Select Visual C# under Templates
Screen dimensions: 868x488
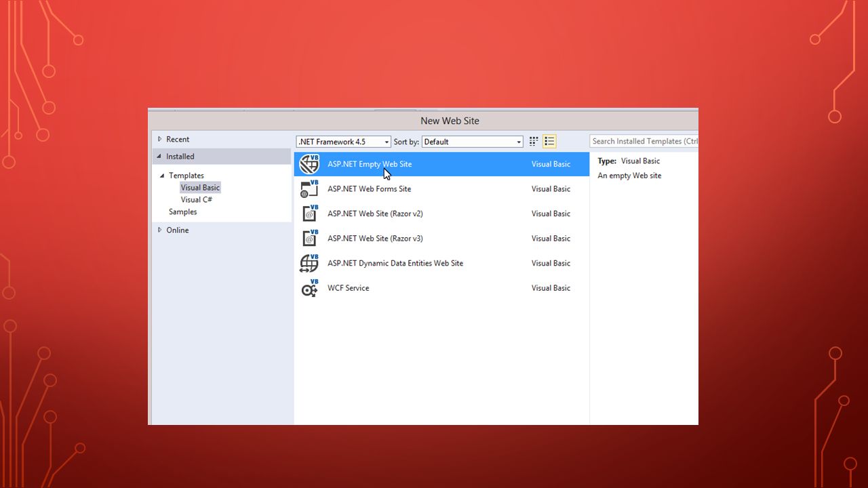coord(197,200)
